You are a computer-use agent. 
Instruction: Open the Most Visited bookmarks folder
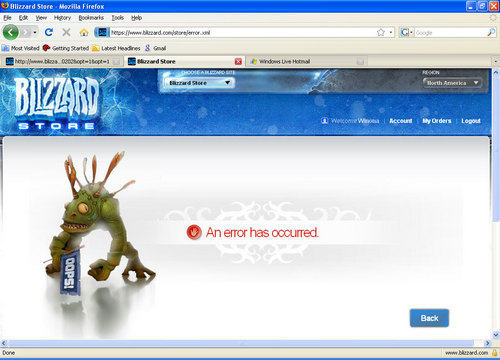tap(21, 48)
